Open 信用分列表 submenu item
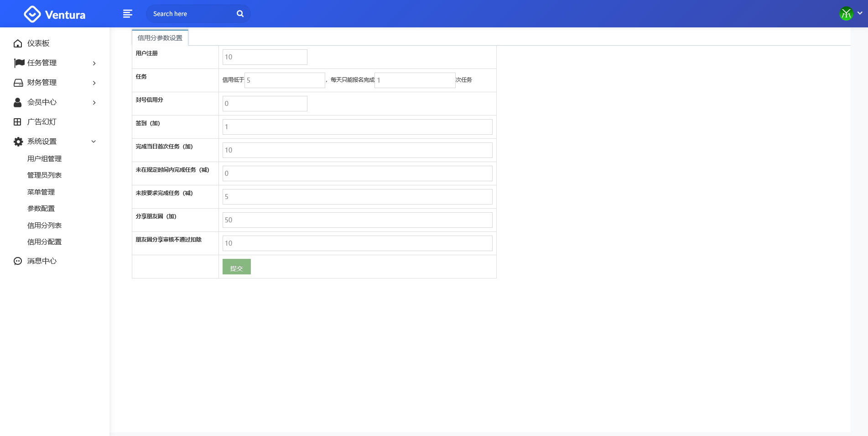The height and width of the screenshot is (436, 868). (44, 226)
